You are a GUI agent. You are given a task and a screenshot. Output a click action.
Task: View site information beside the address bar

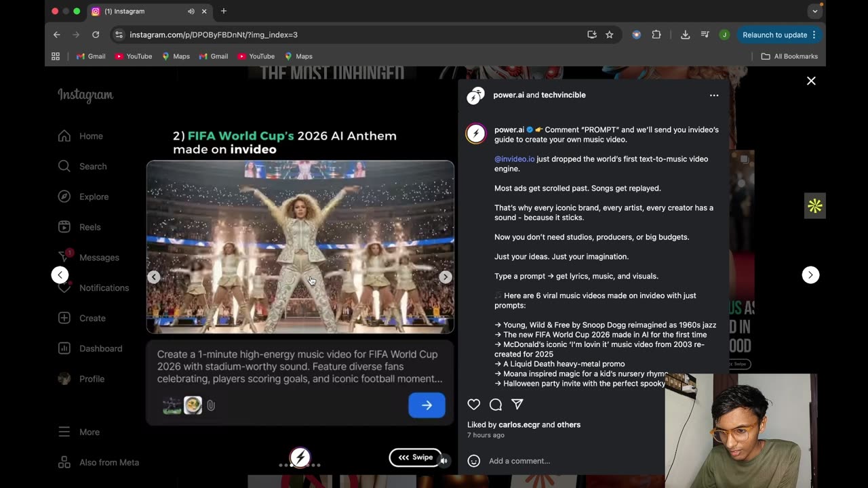coord(119,35)
